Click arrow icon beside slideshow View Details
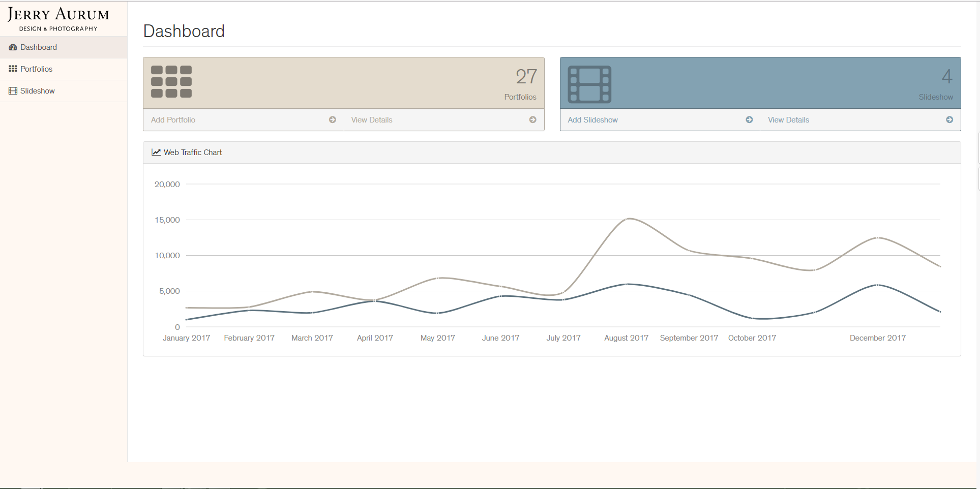The width and height of the screenshot is (980, 489). (949, 120)
